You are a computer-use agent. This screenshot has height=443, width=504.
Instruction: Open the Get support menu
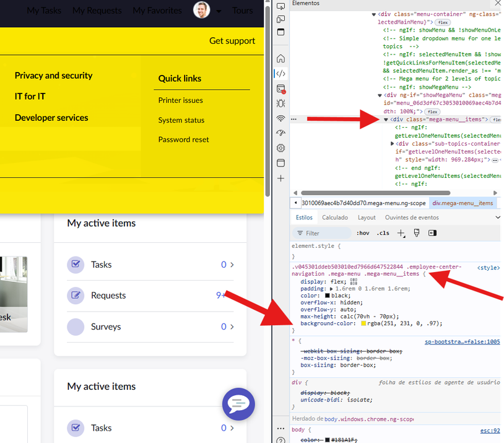[x=232, y=41]
